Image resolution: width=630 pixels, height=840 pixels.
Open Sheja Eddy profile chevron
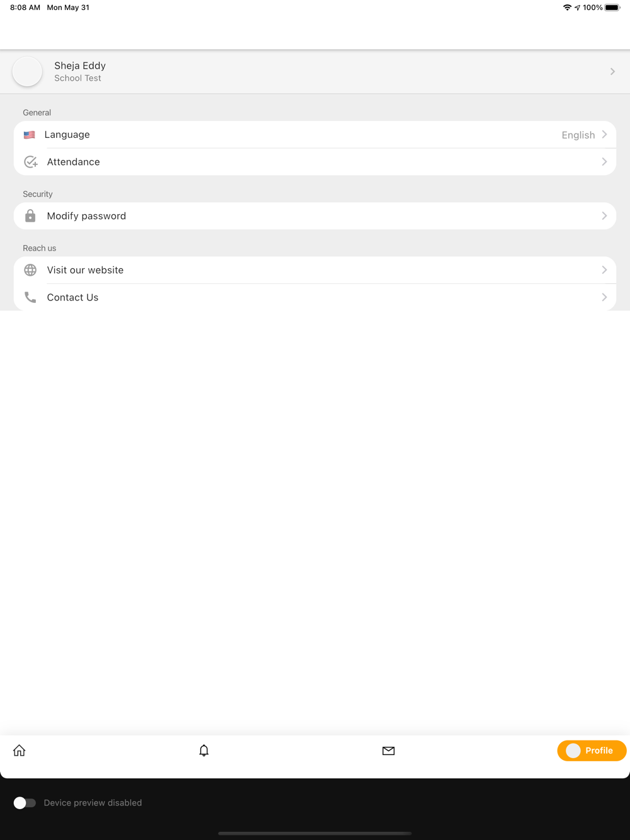click(612, 72)
